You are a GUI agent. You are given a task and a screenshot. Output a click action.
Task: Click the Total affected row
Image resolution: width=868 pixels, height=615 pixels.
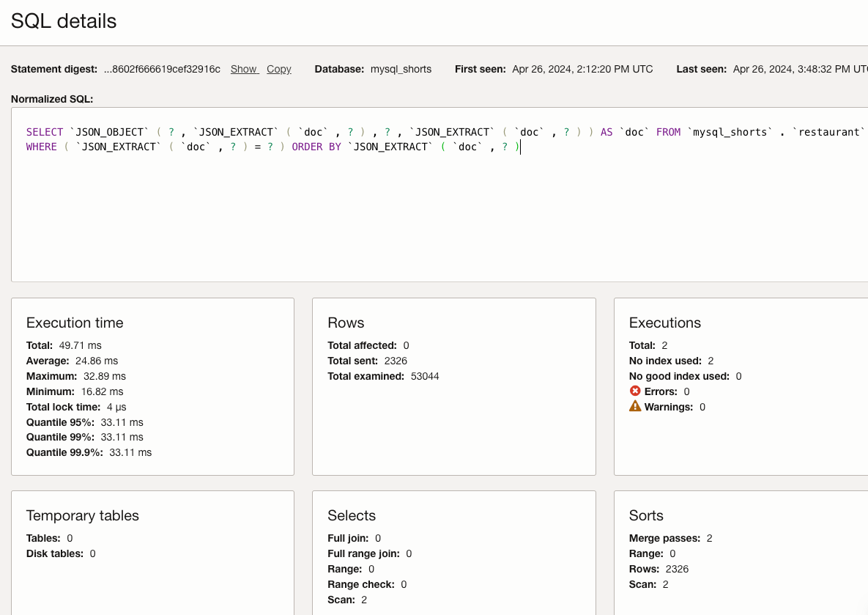pos(368,345)
